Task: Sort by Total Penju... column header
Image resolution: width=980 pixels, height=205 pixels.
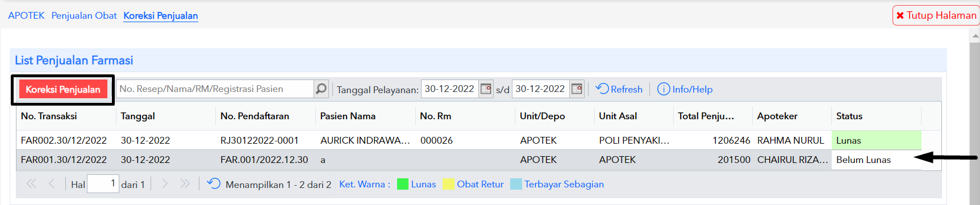Action: [713, 116]
